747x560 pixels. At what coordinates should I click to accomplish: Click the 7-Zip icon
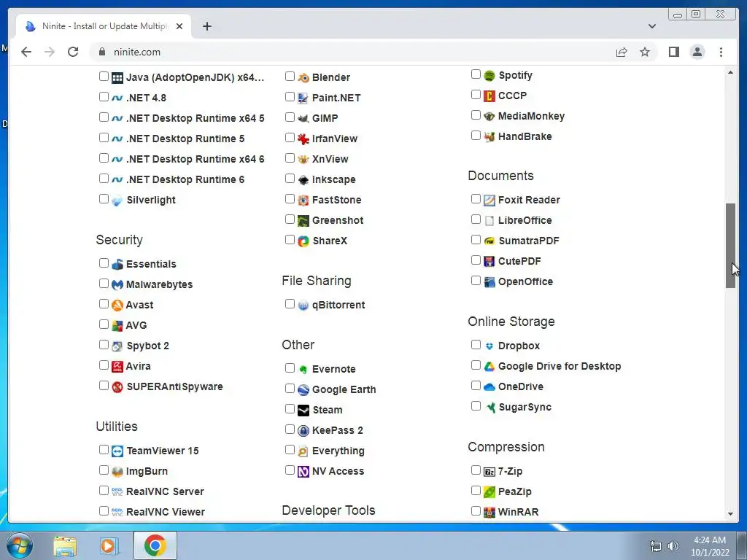pyautogui.click(x=489, y=472)
